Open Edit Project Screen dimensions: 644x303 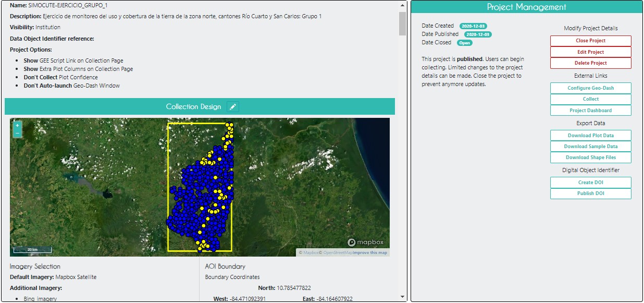click(590, 52)
